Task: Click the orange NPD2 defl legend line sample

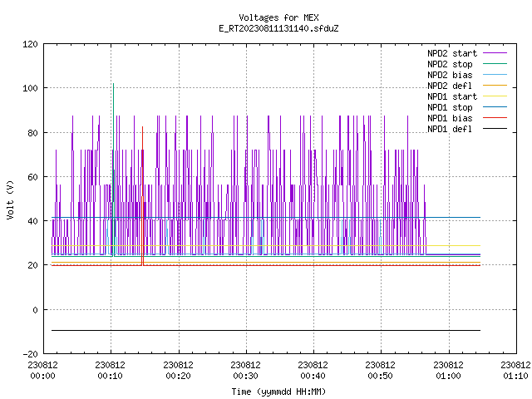Action: coord(495,85)
